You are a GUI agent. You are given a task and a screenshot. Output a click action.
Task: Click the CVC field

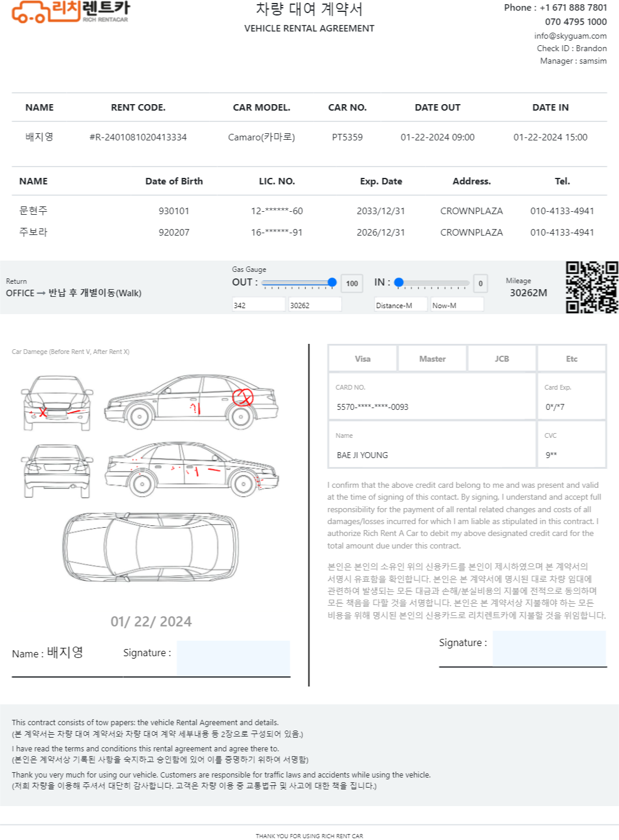click(571, 444)
